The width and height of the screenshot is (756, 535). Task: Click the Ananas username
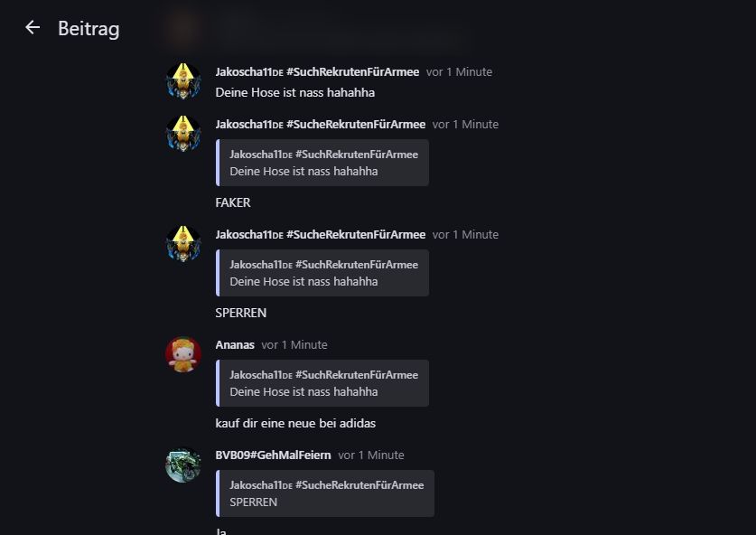click(x=235, y=345)
